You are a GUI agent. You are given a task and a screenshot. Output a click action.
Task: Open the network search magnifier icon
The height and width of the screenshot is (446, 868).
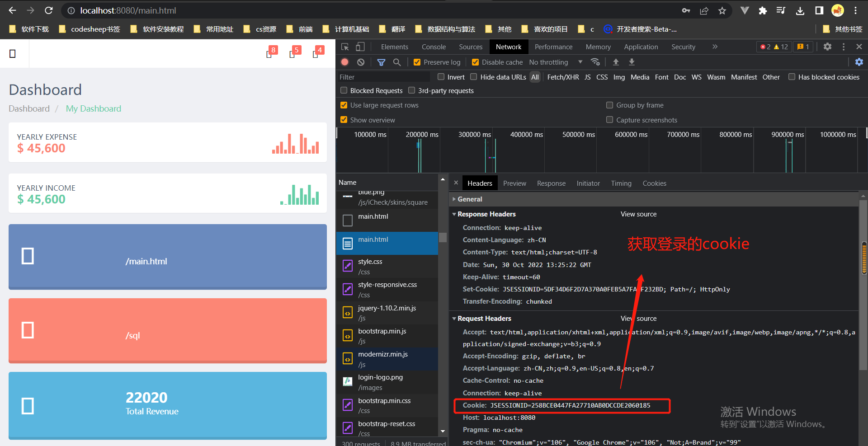pyautogui.click(x=397, y=62)
